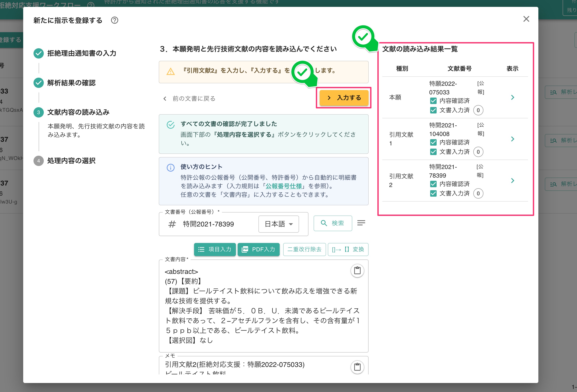Click the 検索 search button

pos(333,223)
